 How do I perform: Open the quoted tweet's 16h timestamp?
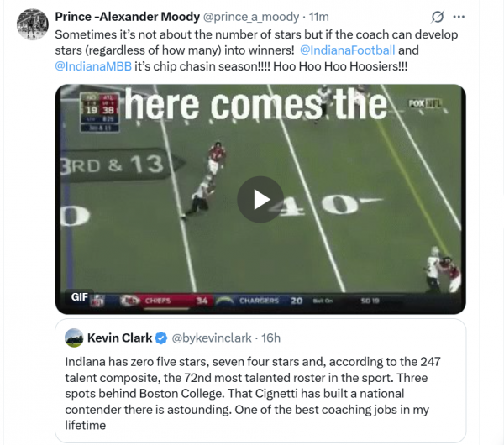click(270, 338)
